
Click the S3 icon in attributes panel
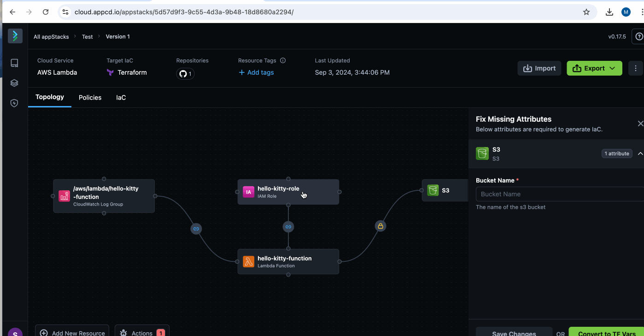(482, 153)
